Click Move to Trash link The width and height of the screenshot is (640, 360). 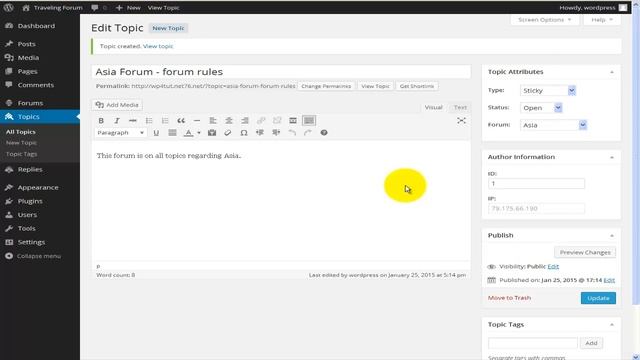click(509, 298)
